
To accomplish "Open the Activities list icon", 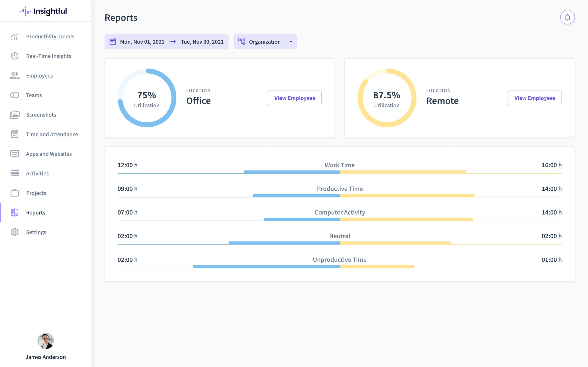I will [x=14, y=173].
